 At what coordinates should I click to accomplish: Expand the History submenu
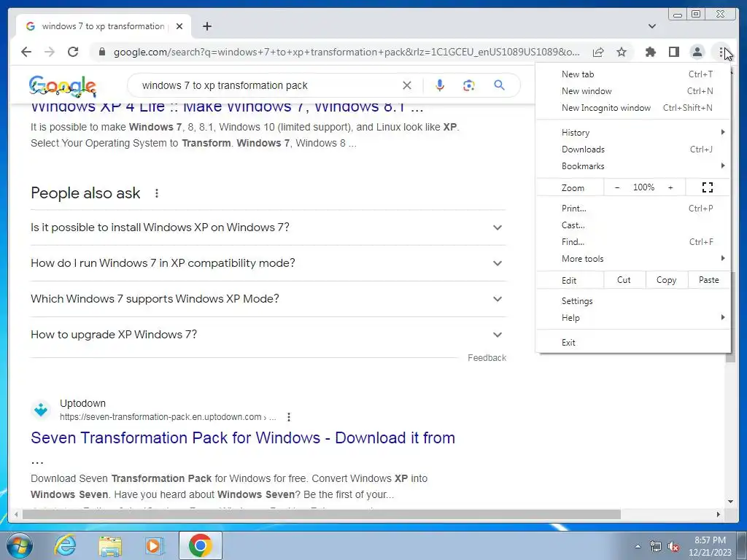[632, 133]
